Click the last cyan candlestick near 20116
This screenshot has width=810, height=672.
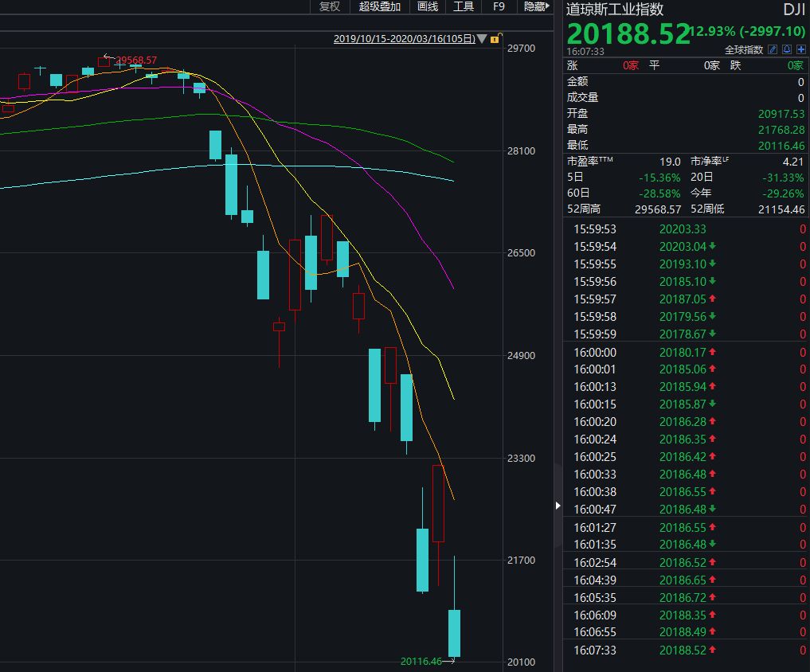pyautogui.click(x=454, y=633)
